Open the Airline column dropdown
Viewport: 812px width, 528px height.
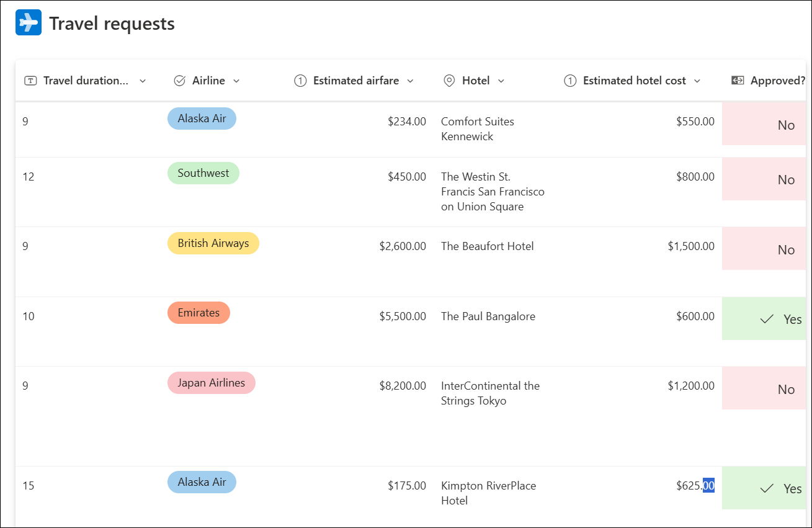236,81
